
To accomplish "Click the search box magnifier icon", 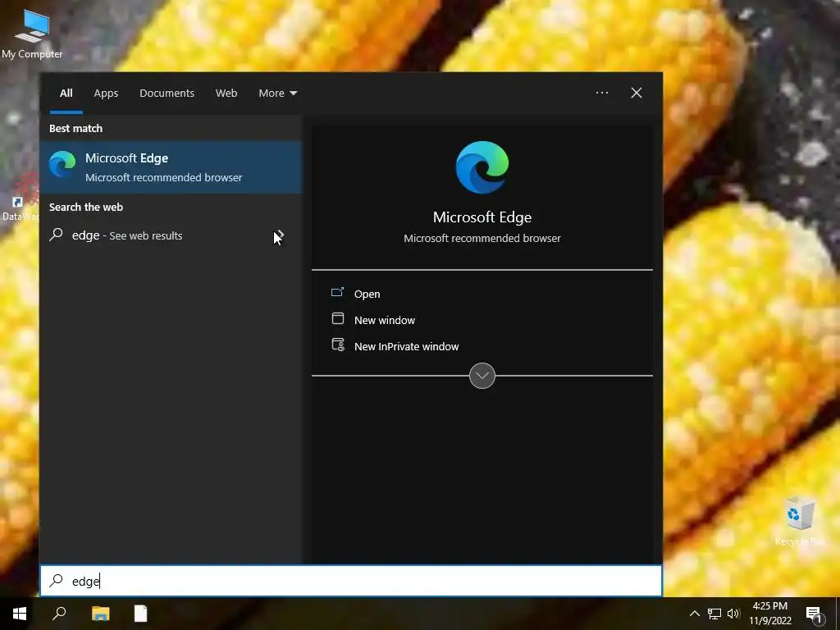I will [57, 581].
